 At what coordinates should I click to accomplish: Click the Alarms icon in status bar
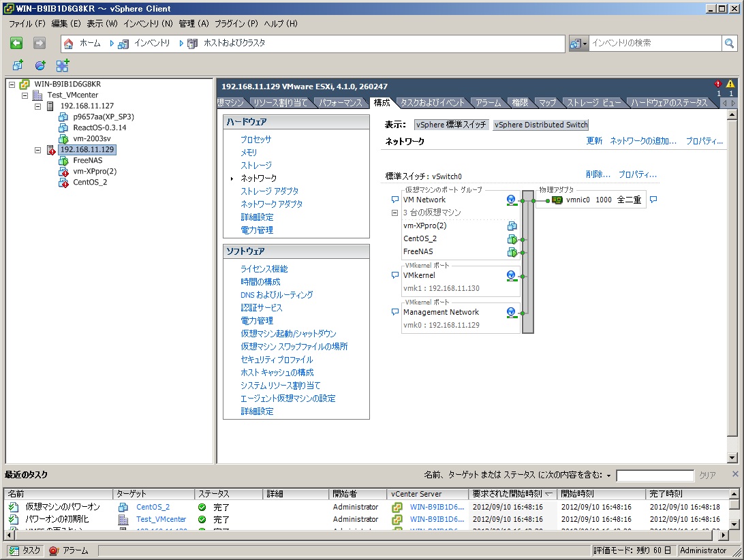(x=54, y=550)
